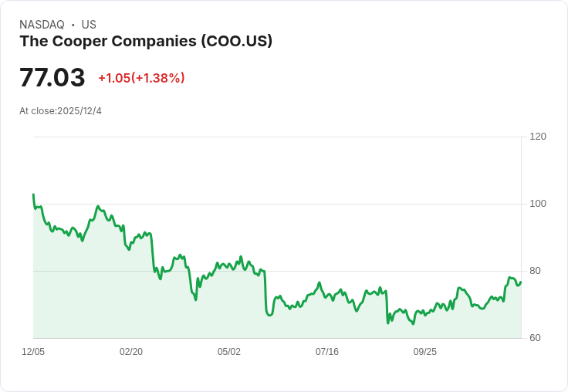Click the 09/25 date on x-axis
The image size is (568, 392).
(425, 352)
